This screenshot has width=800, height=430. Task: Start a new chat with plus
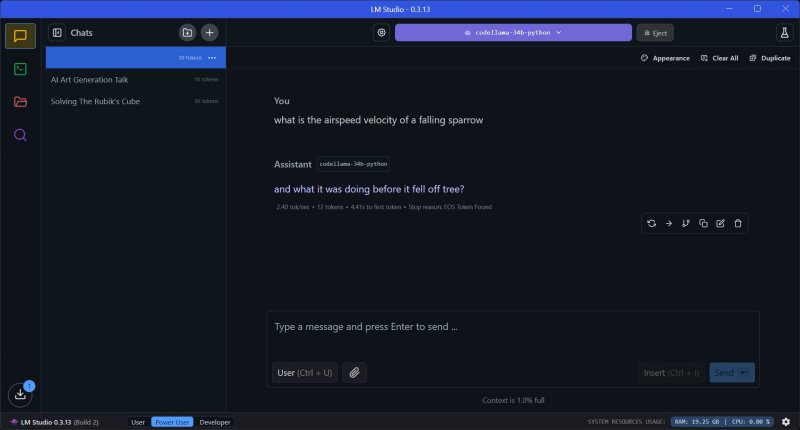tap(209, 33)
